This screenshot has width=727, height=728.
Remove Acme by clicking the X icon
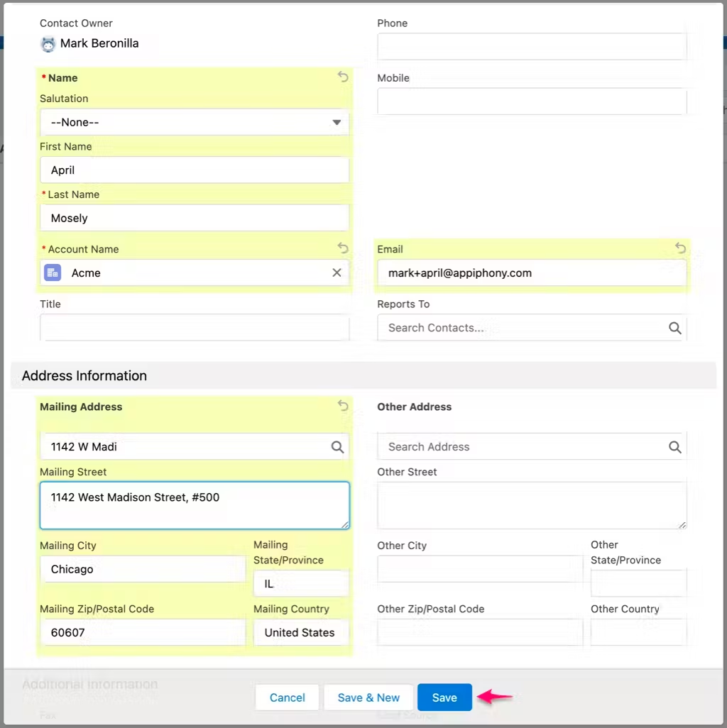[337, 272]
